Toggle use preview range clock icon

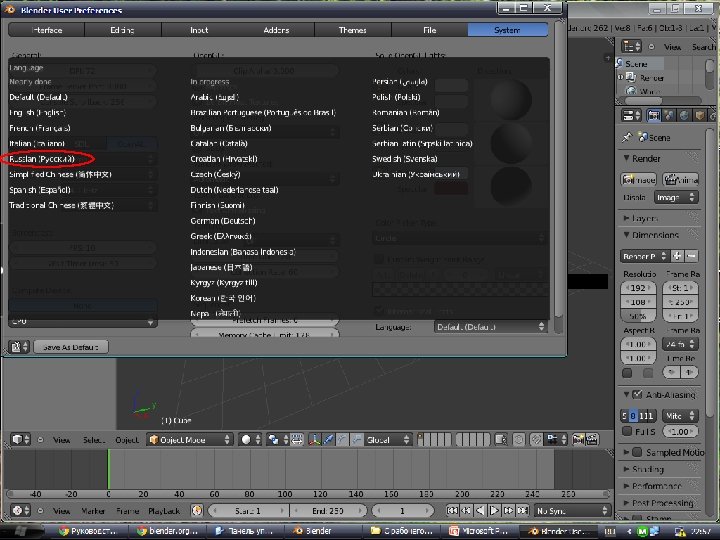pos(197,510)
